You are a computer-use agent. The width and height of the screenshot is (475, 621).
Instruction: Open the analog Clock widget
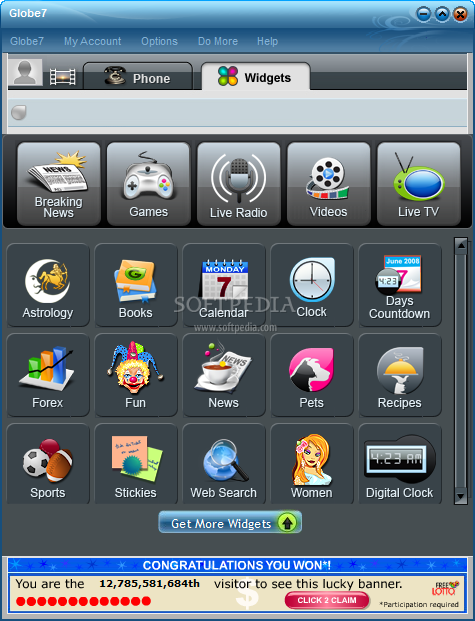[x=312, y=285]
